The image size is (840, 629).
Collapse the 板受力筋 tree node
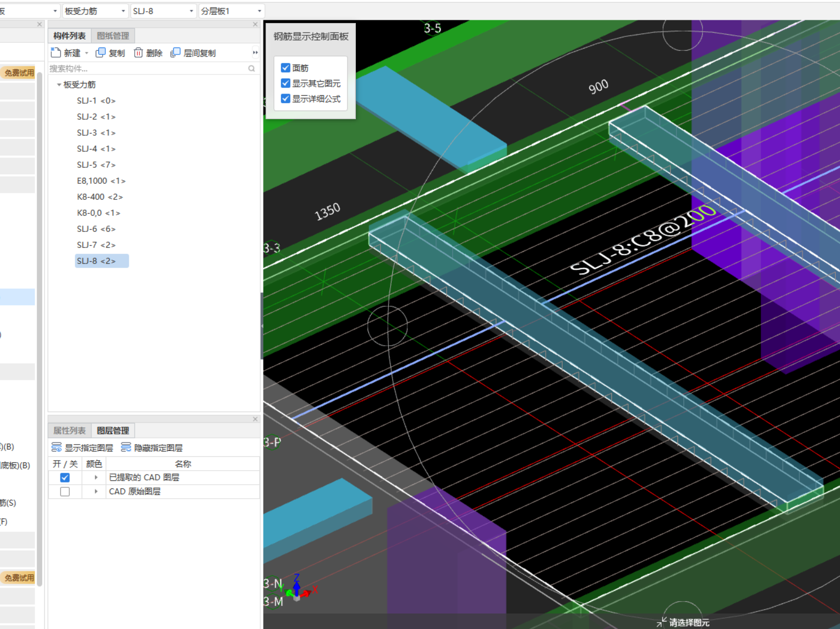pos(59,84)
